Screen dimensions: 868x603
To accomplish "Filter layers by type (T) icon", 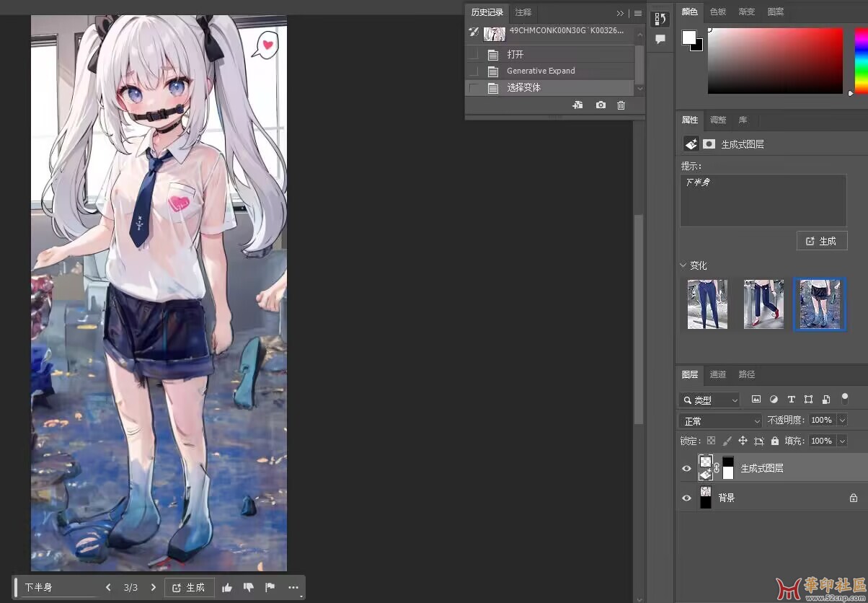I will [791, 399].
